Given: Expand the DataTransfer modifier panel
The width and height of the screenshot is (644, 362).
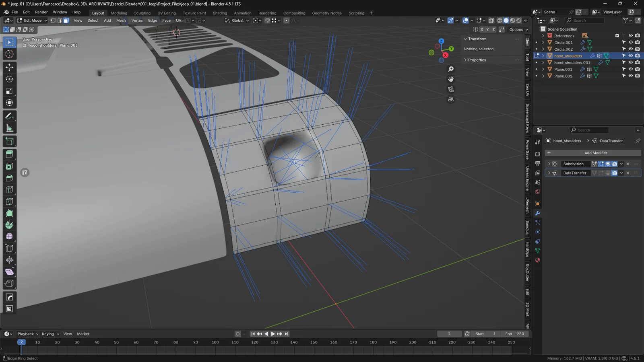Looking at the screenshot, I should 549,173.
